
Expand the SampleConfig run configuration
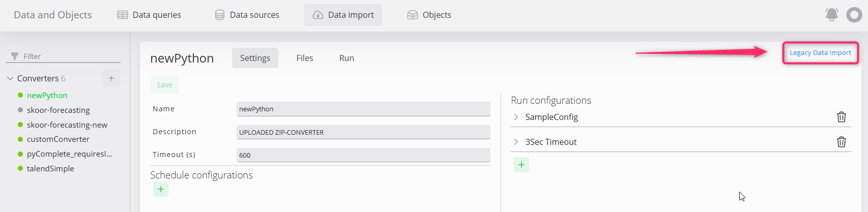coord(516,117)
